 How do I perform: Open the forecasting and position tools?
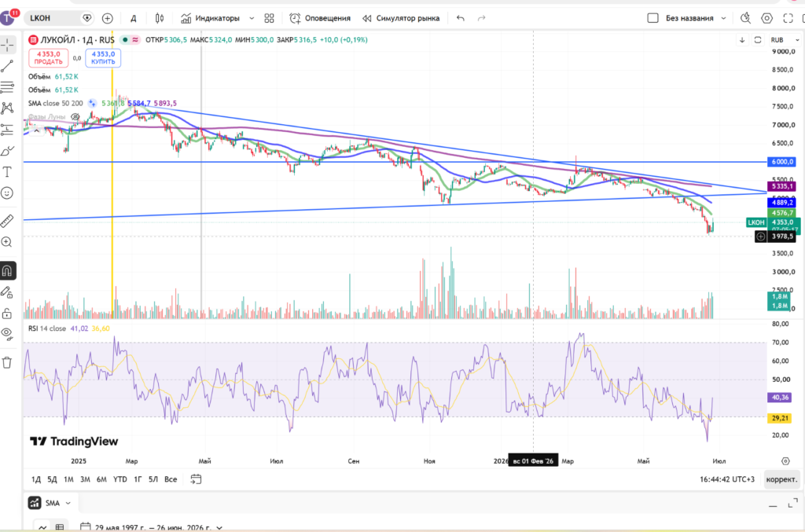click(7, 130)
